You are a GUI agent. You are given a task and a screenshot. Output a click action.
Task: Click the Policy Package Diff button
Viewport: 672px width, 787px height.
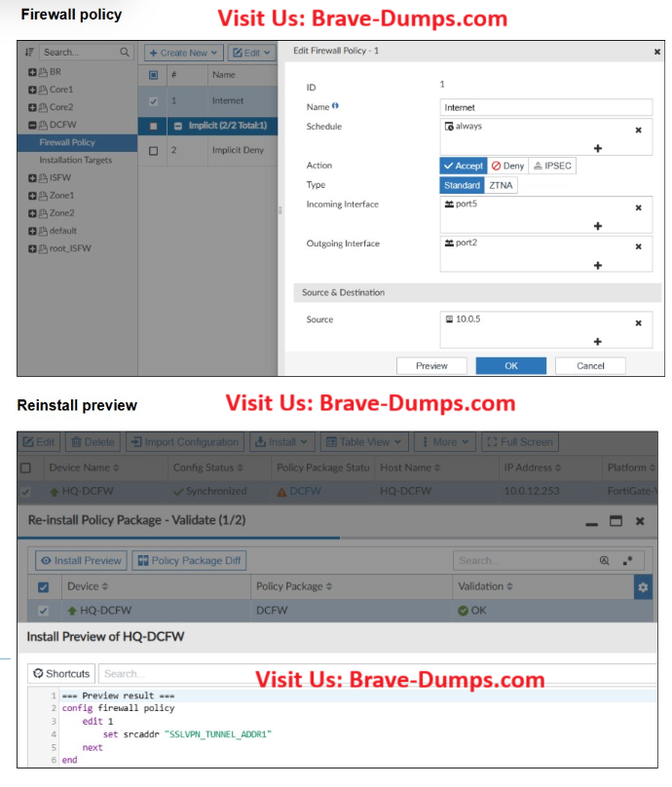[189, 561]
